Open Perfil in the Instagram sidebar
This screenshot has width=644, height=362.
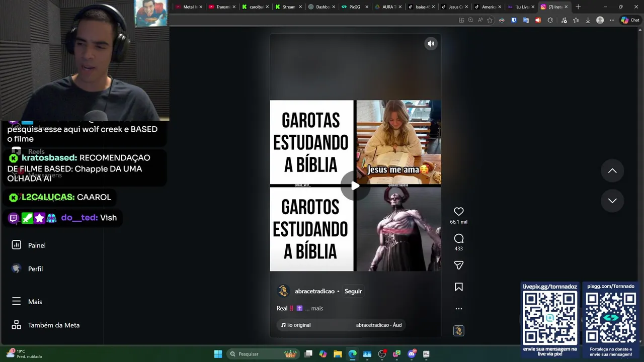tap(36, 269)
